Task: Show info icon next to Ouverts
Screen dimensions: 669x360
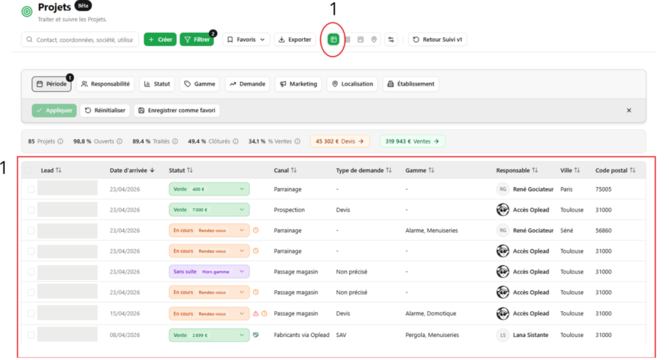Action: [119, 141]
